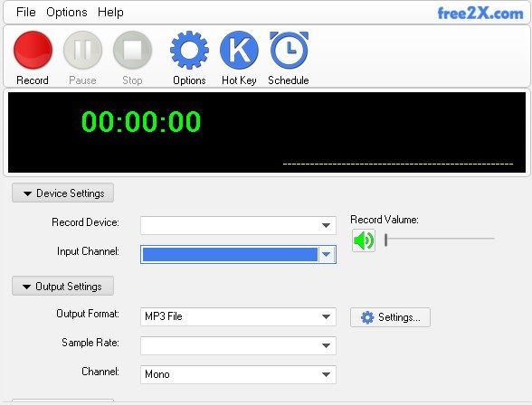Image resolution: width=532 pixels, height=405 pixels.
Task: Collapse the Device Settings section
Action: click(62, 193)
